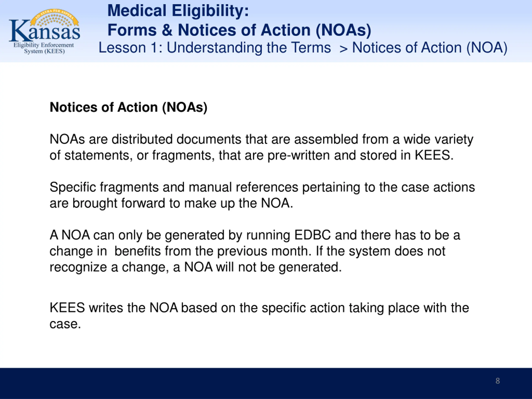Screen dimensions: 532x399
Task: Click the slide page number 8
Action: pos(498,381)
